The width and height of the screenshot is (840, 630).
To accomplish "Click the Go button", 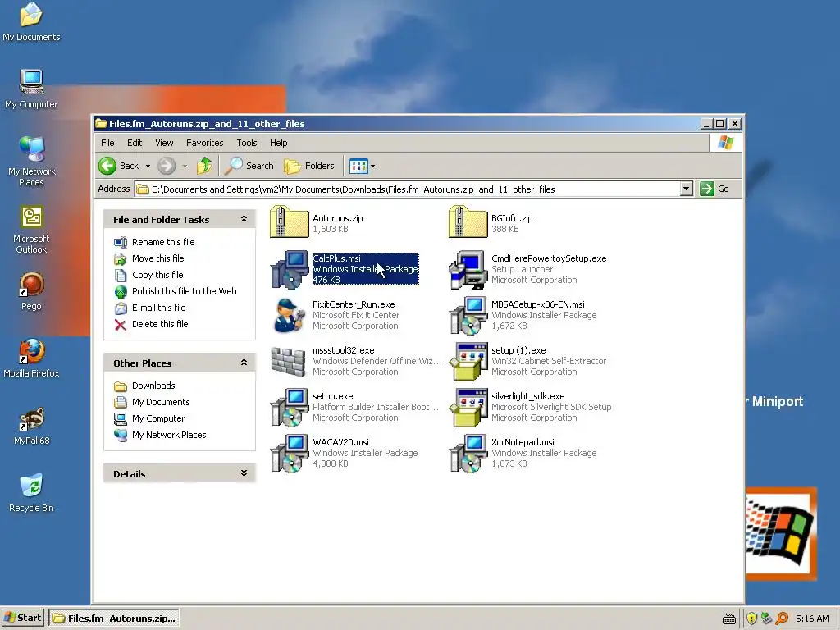I will [715, 189].
